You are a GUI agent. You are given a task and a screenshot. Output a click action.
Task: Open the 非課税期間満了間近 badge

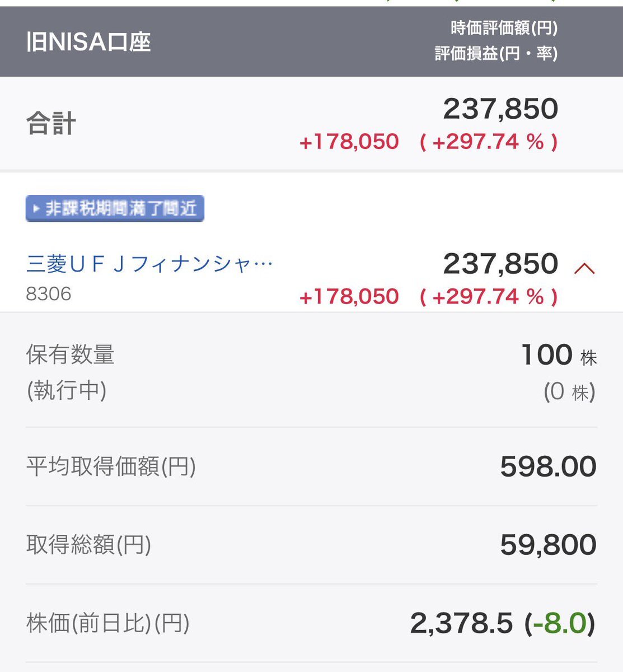tap(115, 209)
